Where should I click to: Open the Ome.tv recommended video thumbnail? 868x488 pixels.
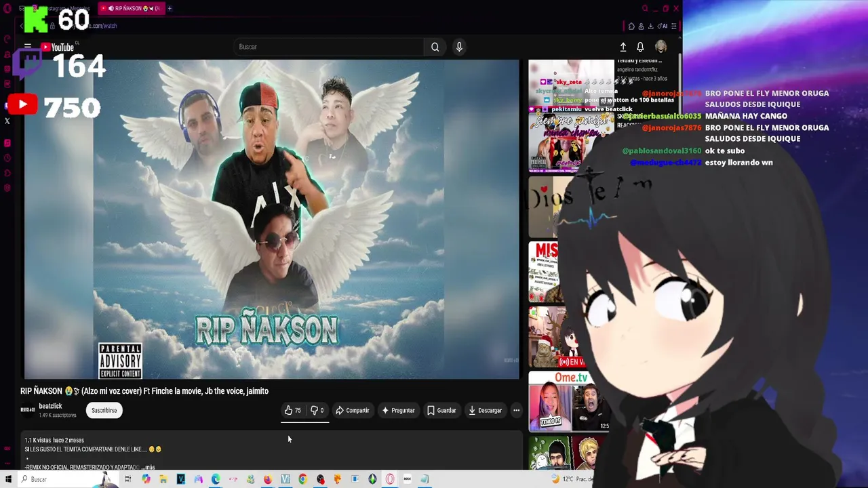pyautogui.click(x=569, y=401)
